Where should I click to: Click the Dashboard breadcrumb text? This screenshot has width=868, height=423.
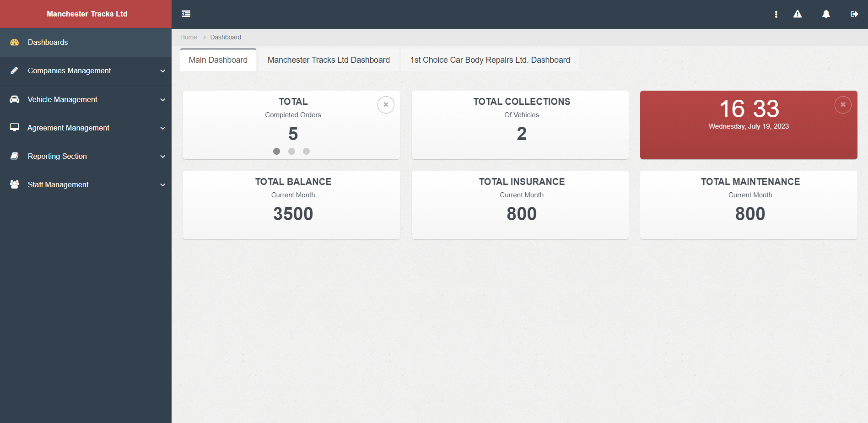coord(226,37)
